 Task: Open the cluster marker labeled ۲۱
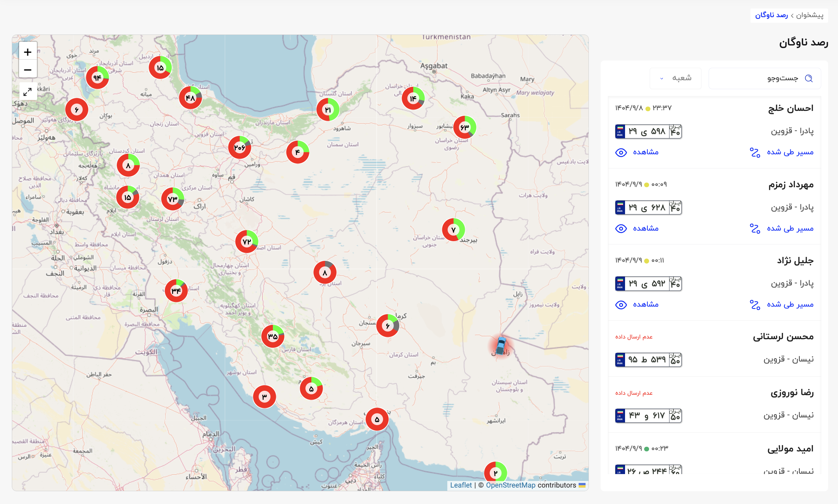328,110
